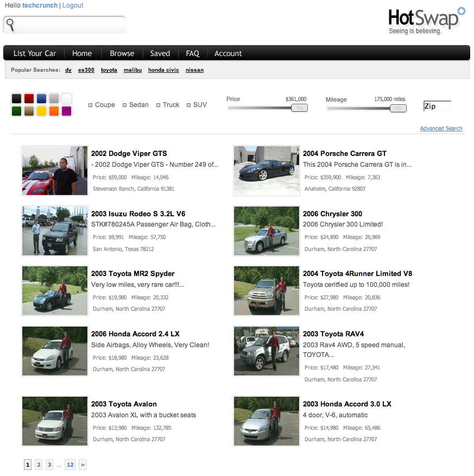Go to next page with » arrow
Image resolution: width=474 pixels, height=476 pixels.
(83, 465)
